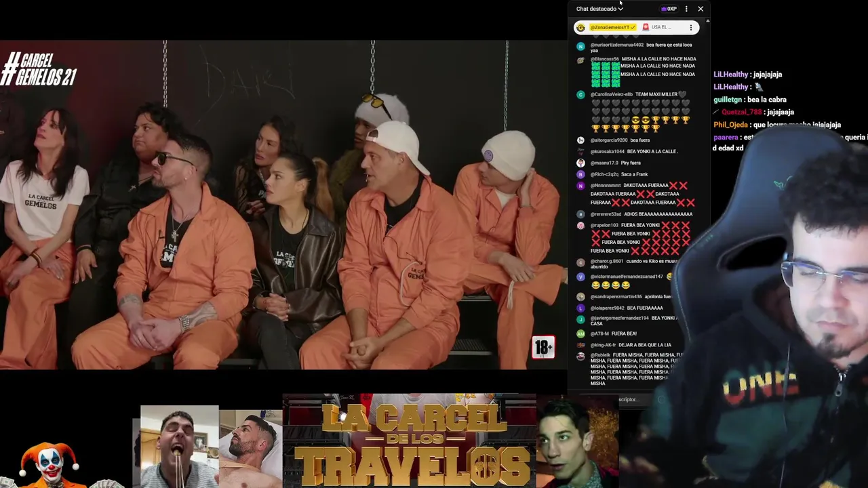Click avatar of @A78-M
The width and height of the screenshot is (868, 488).
pos(580,334)
